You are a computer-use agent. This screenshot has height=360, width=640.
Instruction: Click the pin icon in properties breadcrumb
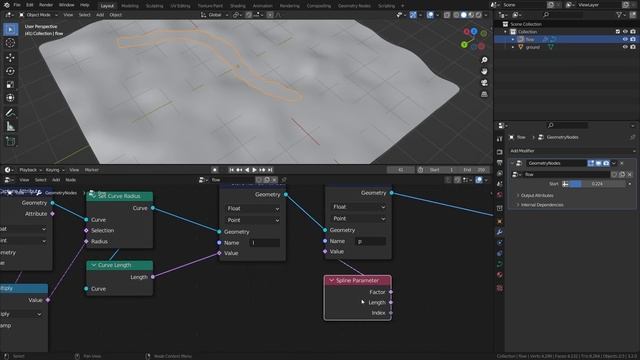click(632, 137)
